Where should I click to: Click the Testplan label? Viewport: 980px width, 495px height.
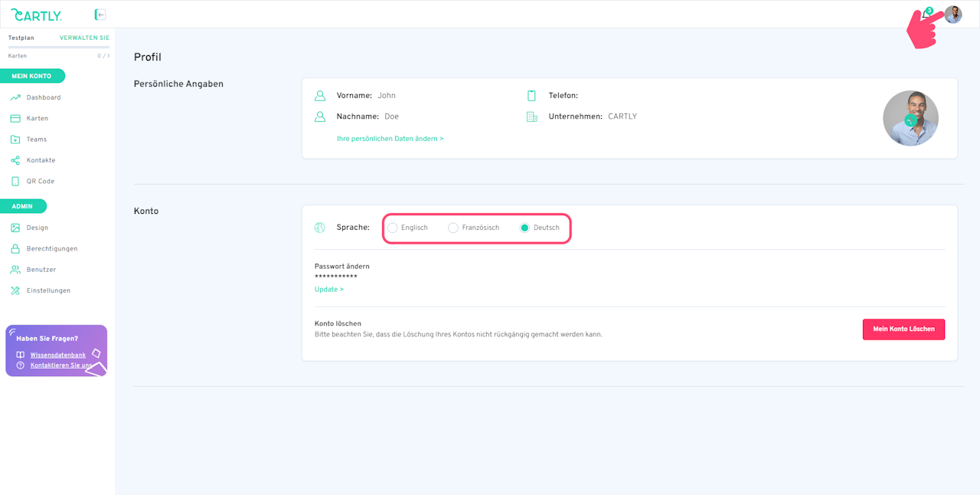[21, 38]
